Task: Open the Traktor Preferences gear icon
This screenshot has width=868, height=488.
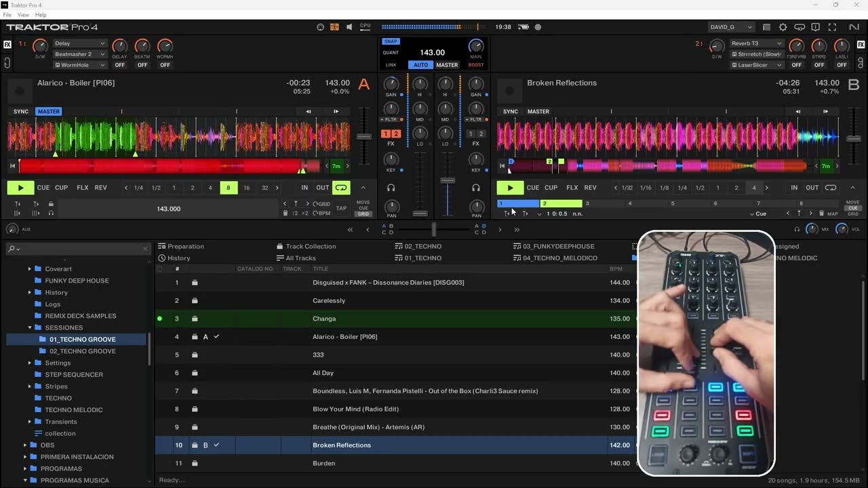Action: pos(783,27)
